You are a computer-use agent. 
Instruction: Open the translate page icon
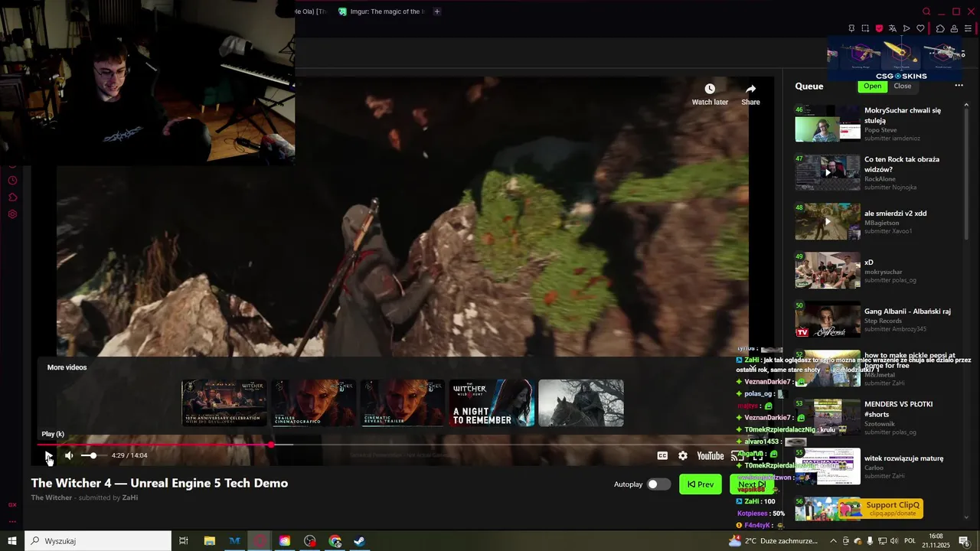893,28
